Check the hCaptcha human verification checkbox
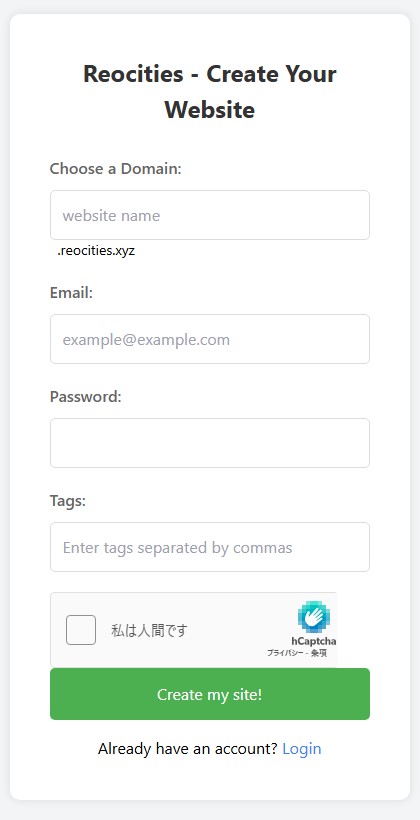This screenshot has width=420, height=820. 81,630
